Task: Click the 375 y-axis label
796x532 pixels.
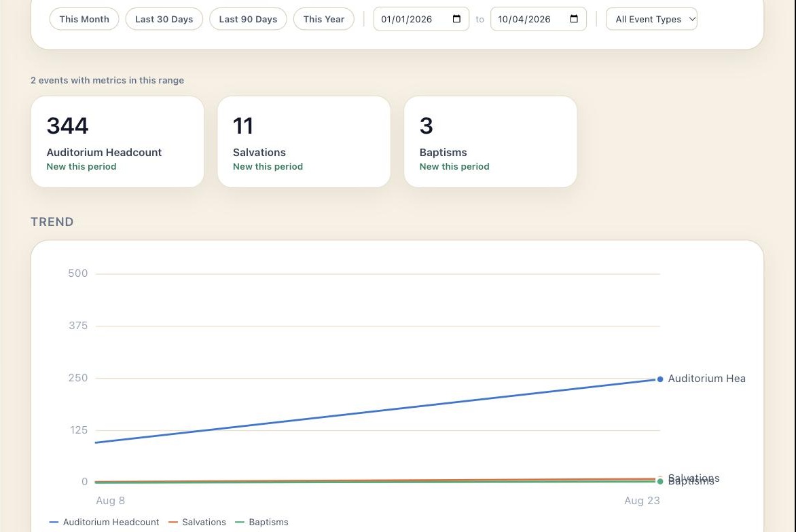Action: tap(78, 326)
